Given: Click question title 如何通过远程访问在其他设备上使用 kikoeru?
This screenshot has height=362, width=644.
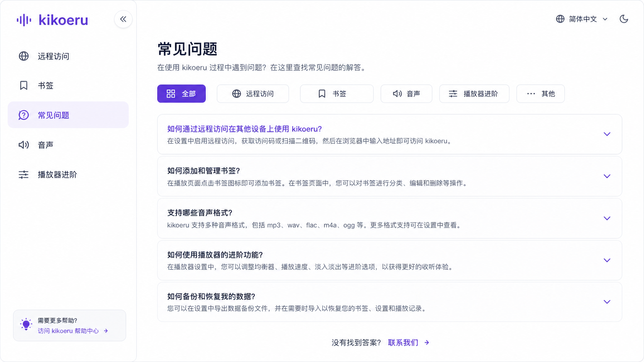Looking at the screenshot, I should [x=244, y=129].
